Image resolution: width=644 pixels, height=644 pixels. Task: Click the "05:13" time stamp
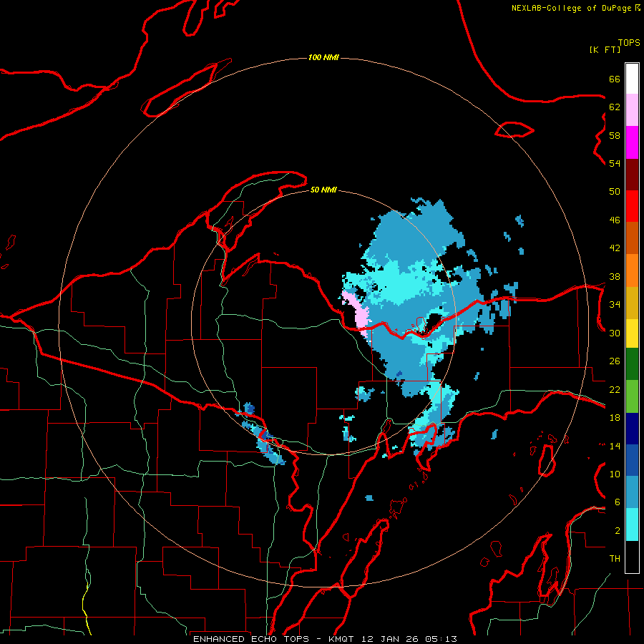coord(441,639)
